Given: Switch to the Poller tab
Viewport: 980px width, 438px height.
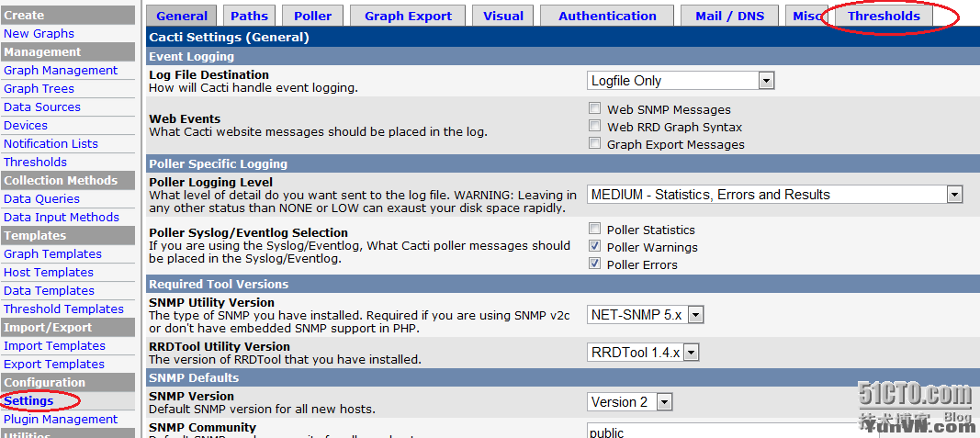Looking at the screenshot, I should click(313, 17).
